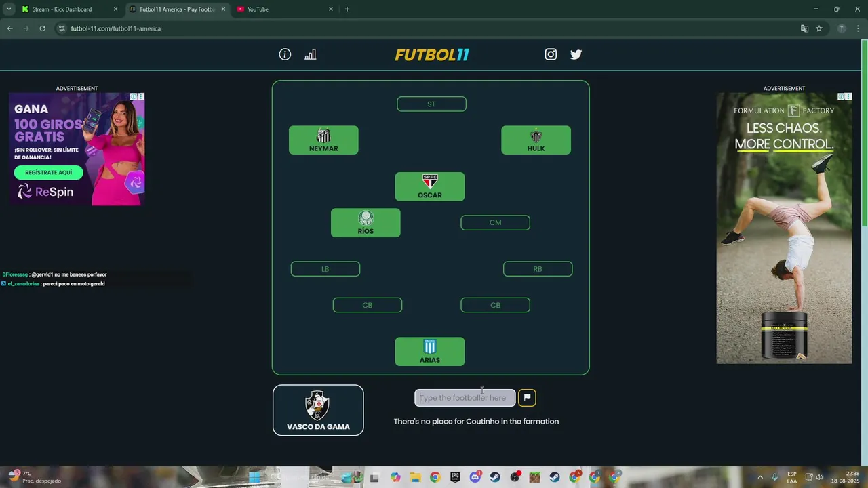
Task: Close the Kick Dashboard tab
Action: (x=115, y=9)
